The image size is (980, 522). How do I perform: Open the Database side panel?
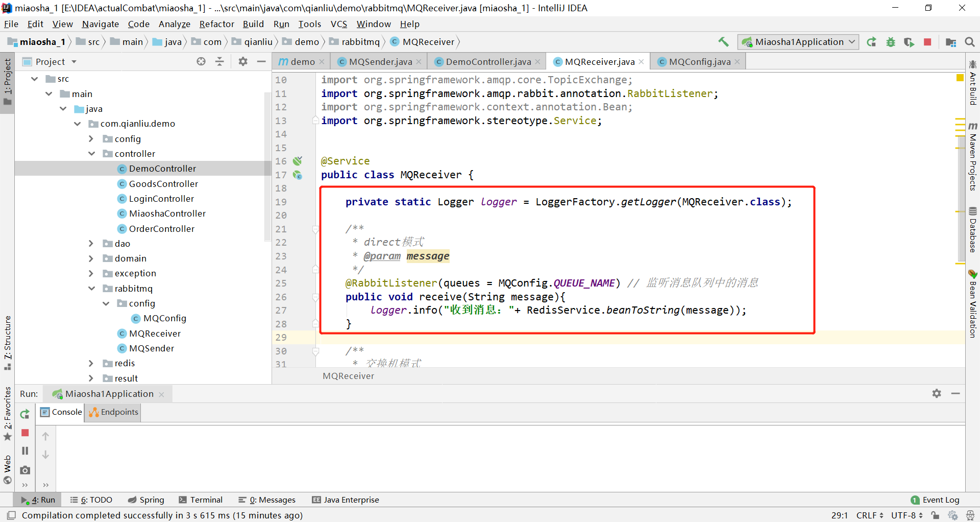pyautogui.click(x=973, y=230)
